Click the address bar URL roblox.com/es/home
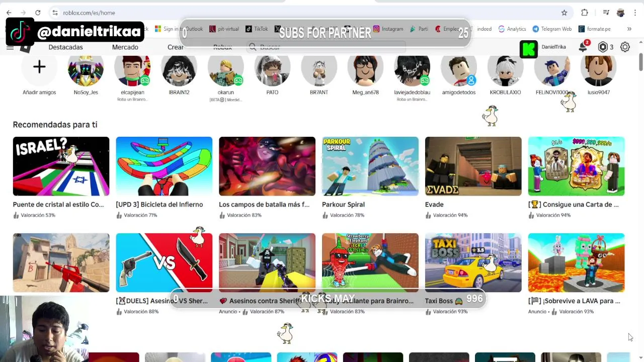Screen dimensions: 644x362 [89, 13]
